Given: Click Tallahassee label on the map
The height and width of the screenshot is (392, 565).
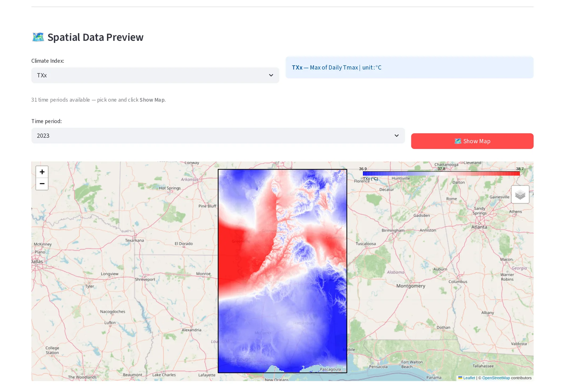Looking at the screenshot, I should click(x=483, y=366).
